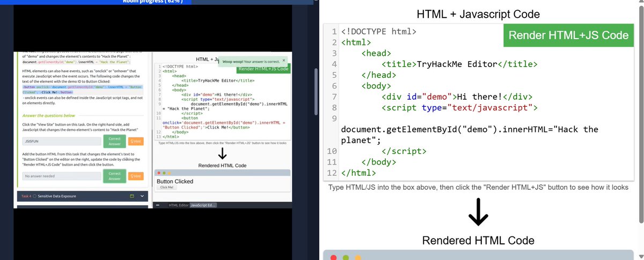Image resolution: width=644 pixels, height=260 pixels.
Task: Click the getElementById line in the large editor
Action: (470, 135)
